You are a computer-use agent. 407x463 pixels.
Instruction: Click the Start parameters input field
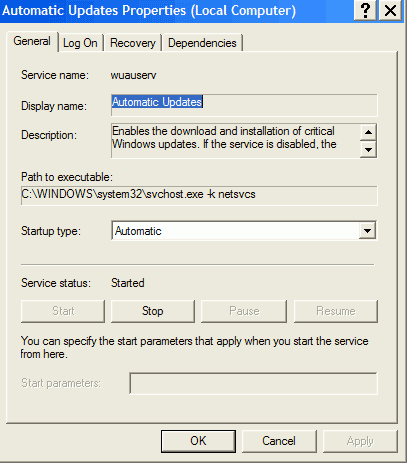pyautogui.click(x=253, y=383)
